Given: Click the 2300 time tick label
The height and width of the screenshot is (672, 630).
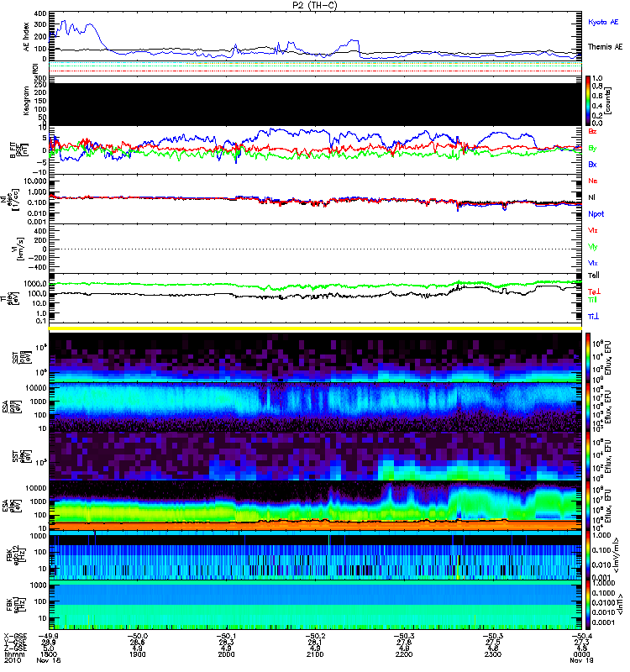Looking at the screenshot, I should [x=493, y=654].
